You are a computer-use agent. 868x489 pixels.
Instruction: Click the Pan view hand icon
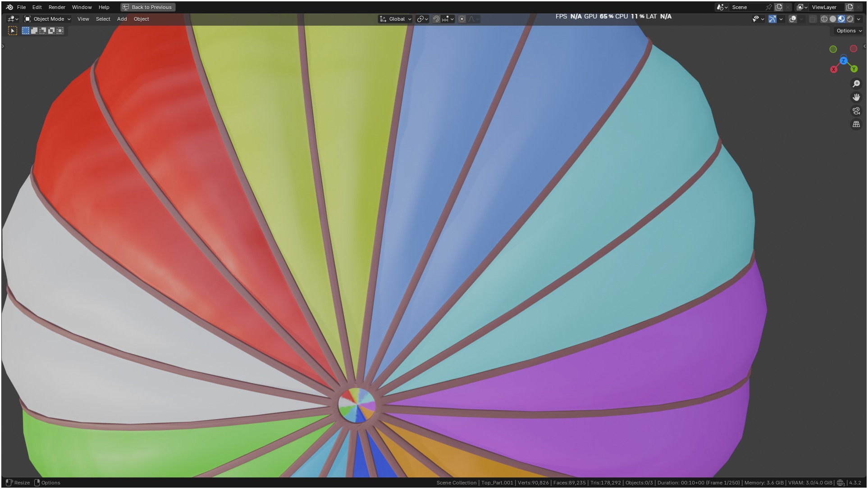pyautogui.click(x=856, y=97)
